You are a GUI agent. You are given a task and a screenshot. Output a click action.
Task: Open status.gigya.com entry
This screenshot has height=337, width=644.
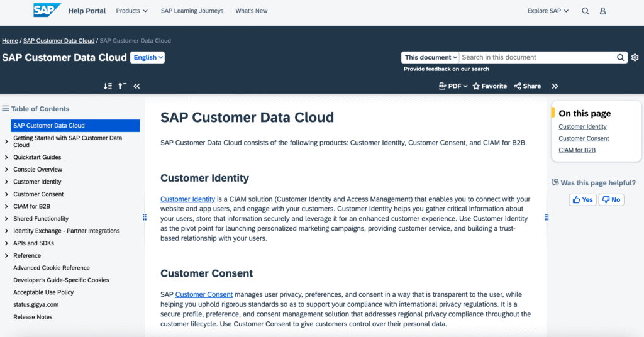[36, 304]
